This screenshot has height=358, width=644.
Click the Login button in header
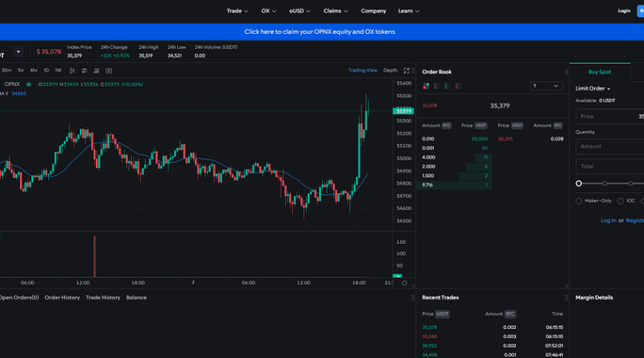coord(624,10)
